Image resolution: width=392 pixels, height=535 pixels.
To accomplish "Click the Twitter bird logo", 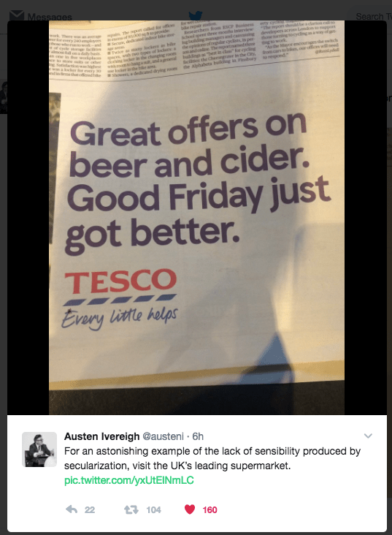I will coord(196,15).
